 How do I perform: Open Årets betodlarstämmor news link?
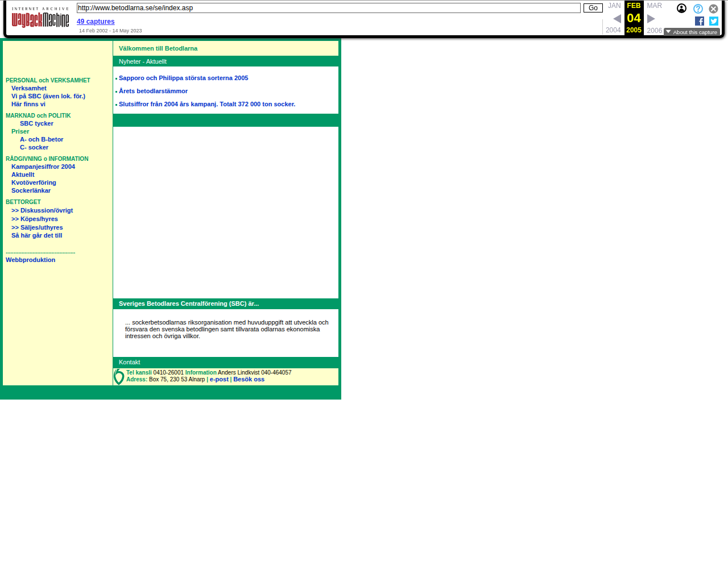click(x=153, y=91)
